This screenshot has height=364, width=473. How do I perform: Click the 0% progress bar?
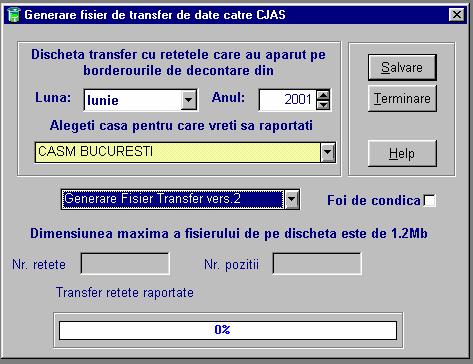pyautogui.click(x=228, y=330)
